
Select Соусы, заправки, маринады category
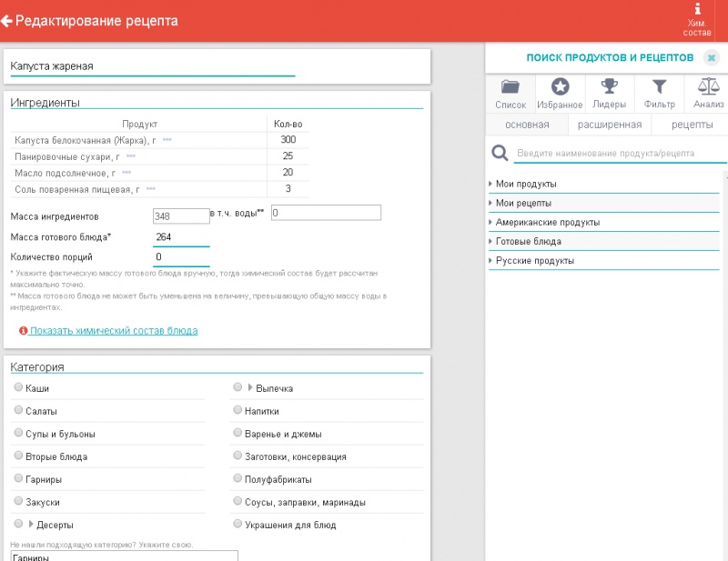[238, 501]
